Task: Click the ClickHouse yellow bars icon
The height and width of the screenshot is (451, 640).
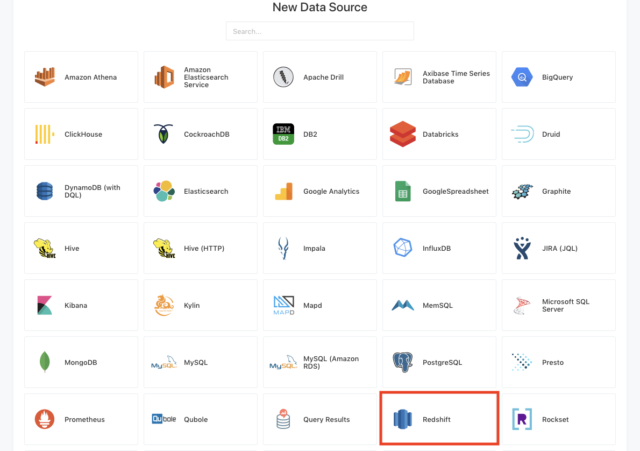Action: (44, 134)
